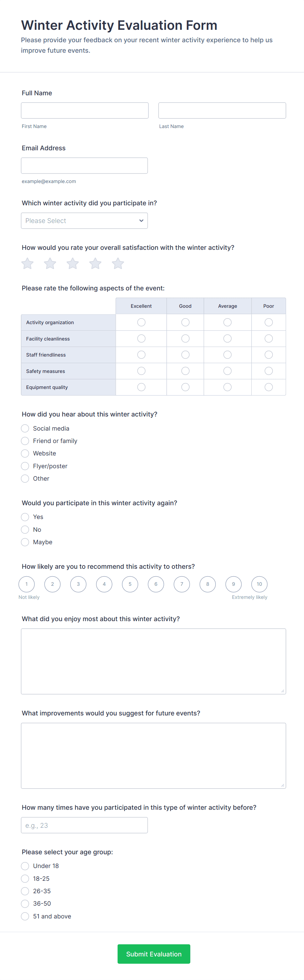The image size is (304, 980).
Task: Pick recommendation score 5
Action: tap(130, 584)
